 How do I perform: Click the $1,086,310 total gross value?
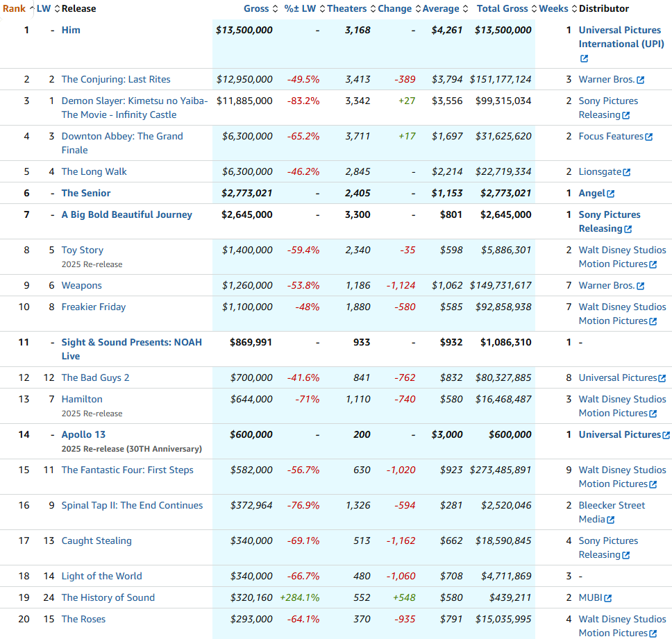click(x=505, y=342)
